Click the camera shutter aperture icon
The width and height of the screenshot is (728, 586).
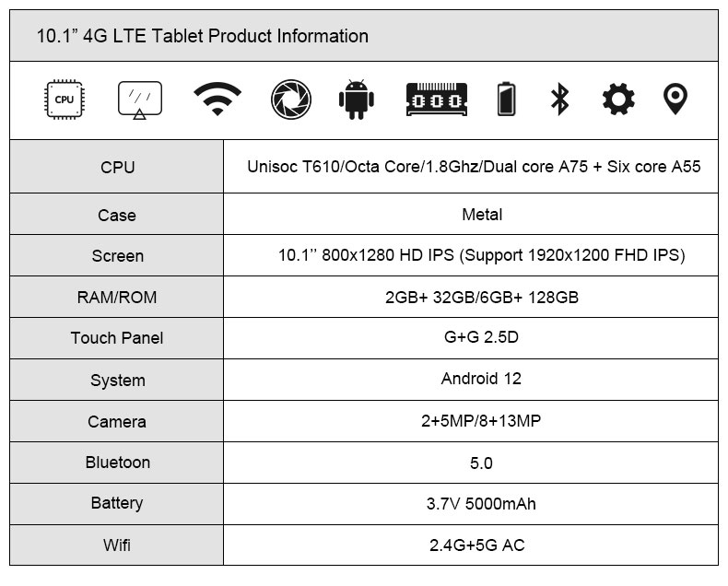click(x=291, y=100)
